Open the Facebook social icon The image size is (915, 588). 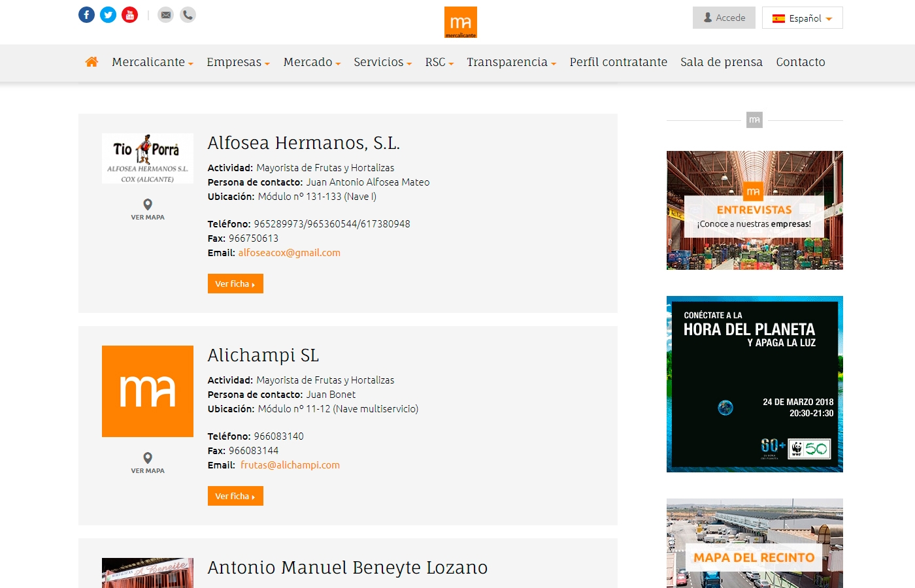[87, 14]
